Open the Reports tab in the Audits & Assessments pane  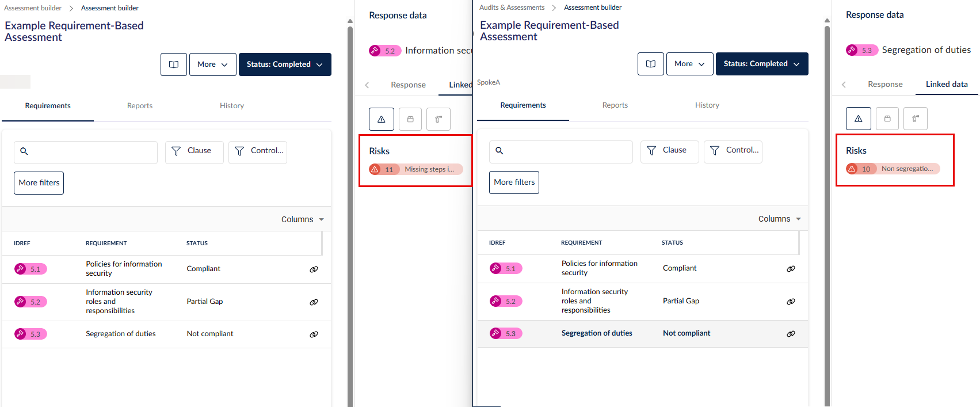615,105
